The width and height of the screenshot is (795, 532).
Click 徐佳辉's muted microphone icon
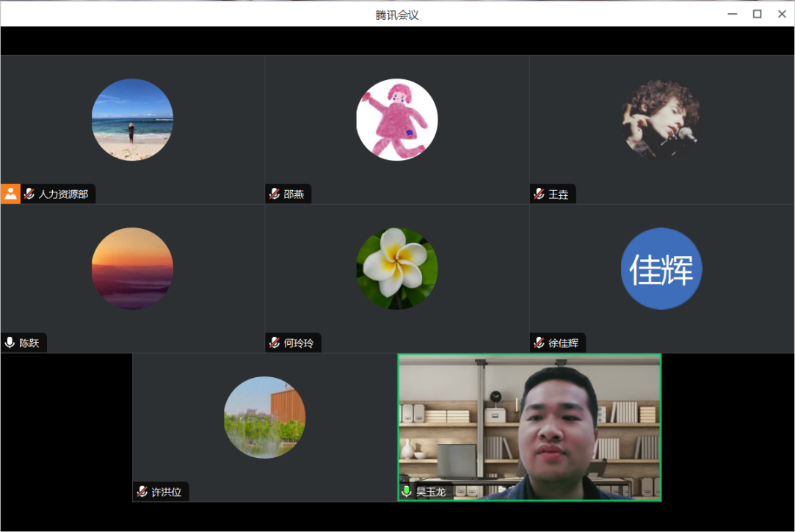tap(539, 343)
